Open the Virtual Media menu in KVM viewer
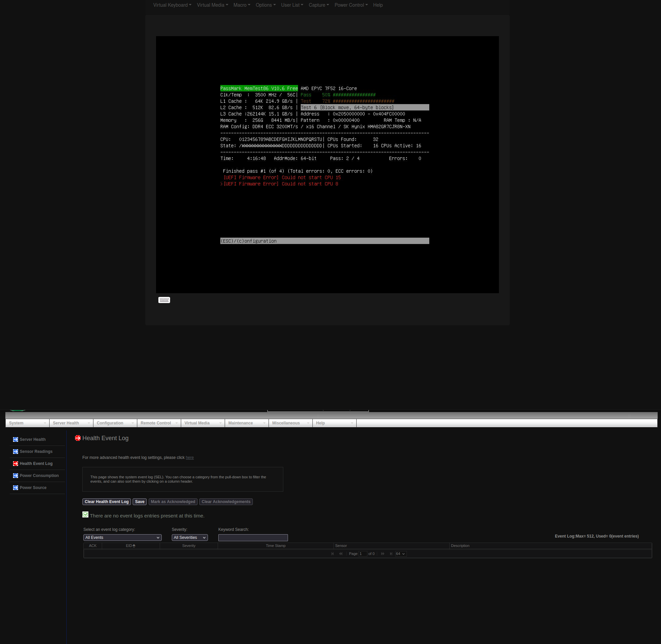This screenshot has width=661, height=644. click(212, 5)
